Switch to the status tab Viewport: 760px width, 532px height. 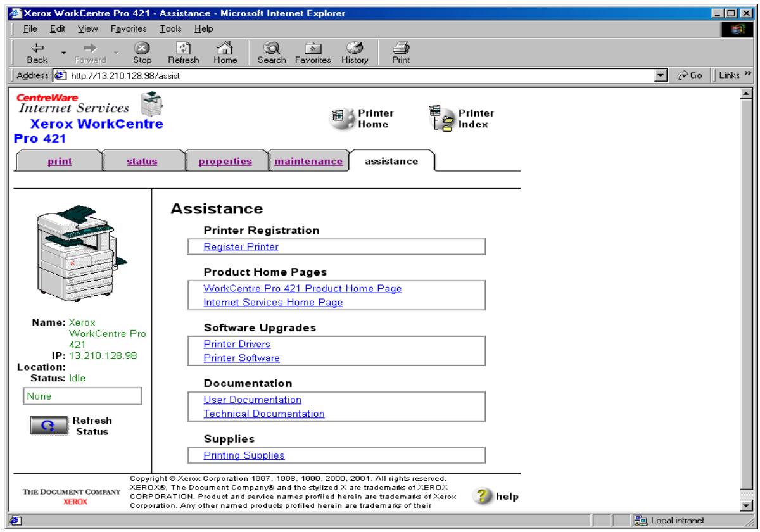(x=142, y=161)
